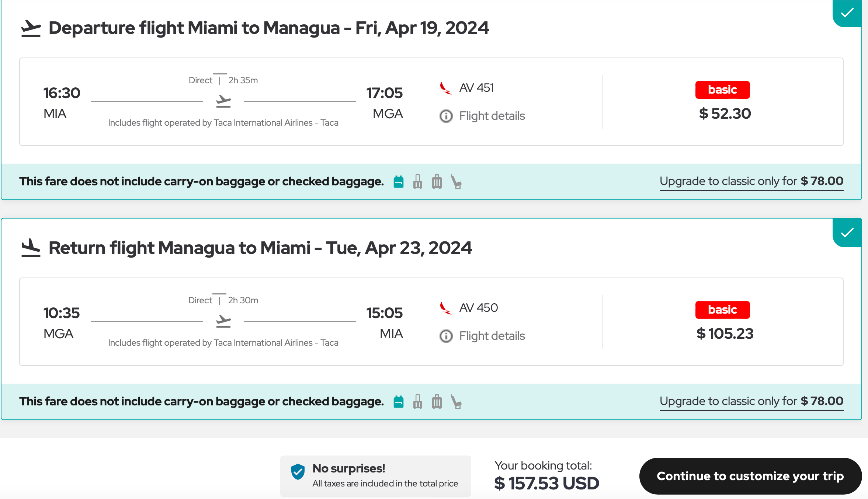The width and height of the screenshot is (868, 499).
Task: Click the seat icon in departure fare bar
Action: 456,182
